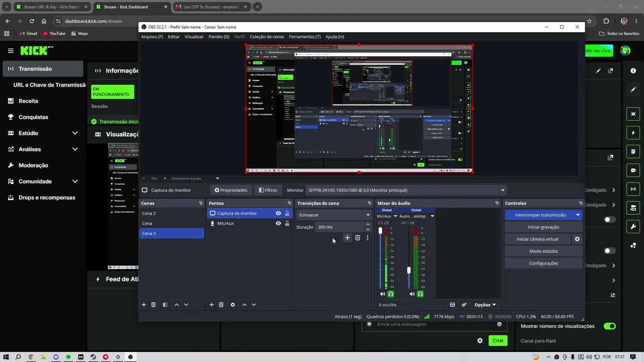
Task: Undock the Cenas panel
Action: [201, 203]
